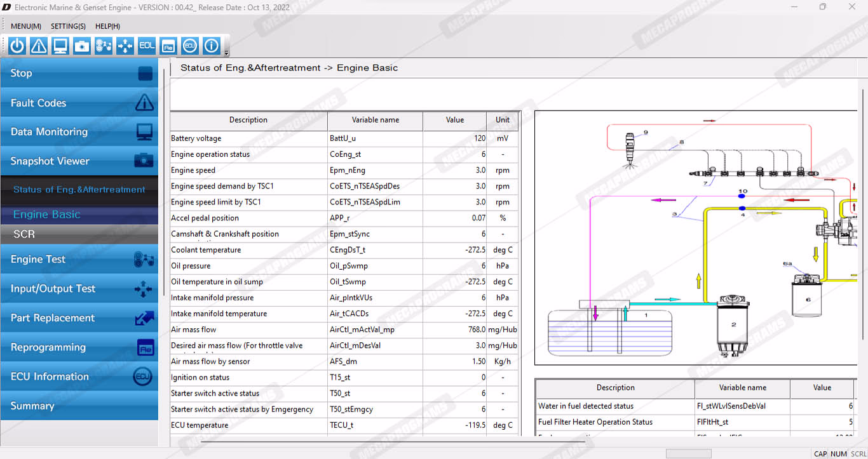The width and height of the screenshot is (868, 459).
Task: Open the reprogramming Re toolbar icon
Action: coord(168,46)
